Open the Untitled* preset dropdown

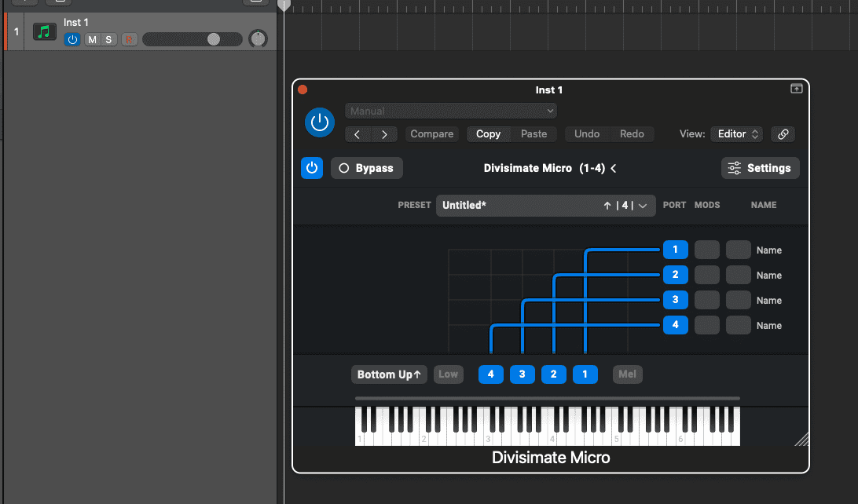click(x=545, y=206)
